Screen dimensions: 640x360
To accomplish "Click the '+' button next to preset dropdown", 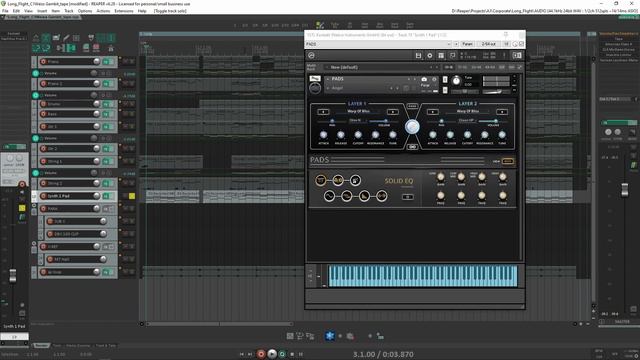I will (456, 44).
